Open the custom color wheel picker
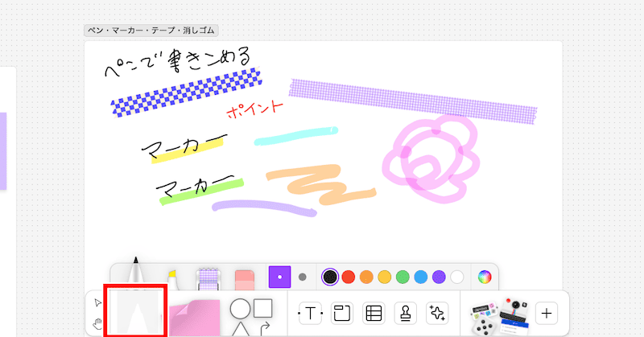Image resolution: width=644 pixels, height=337 pixels. (484, 277)
